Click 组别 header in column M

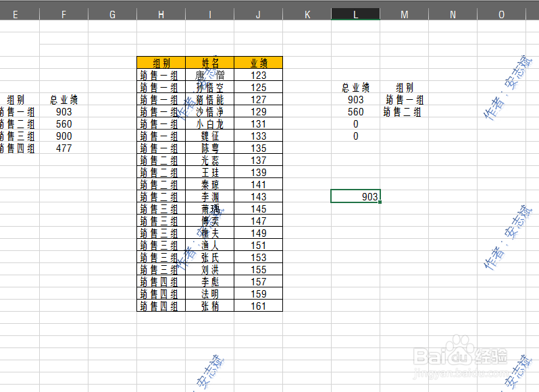[x=404, y=88]
